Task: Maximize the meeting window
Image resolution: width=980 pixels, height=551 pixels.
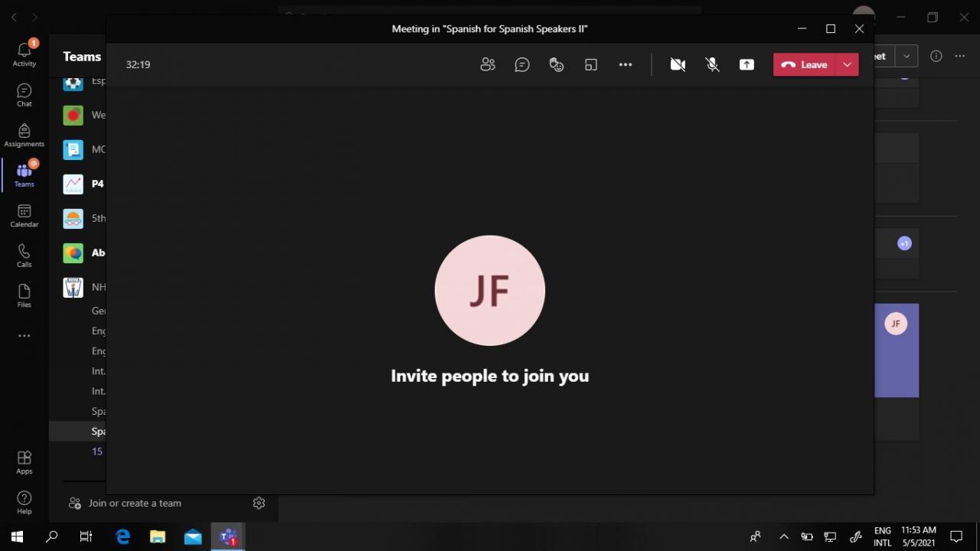Action: pyautogui.click(x=831, y=29)
